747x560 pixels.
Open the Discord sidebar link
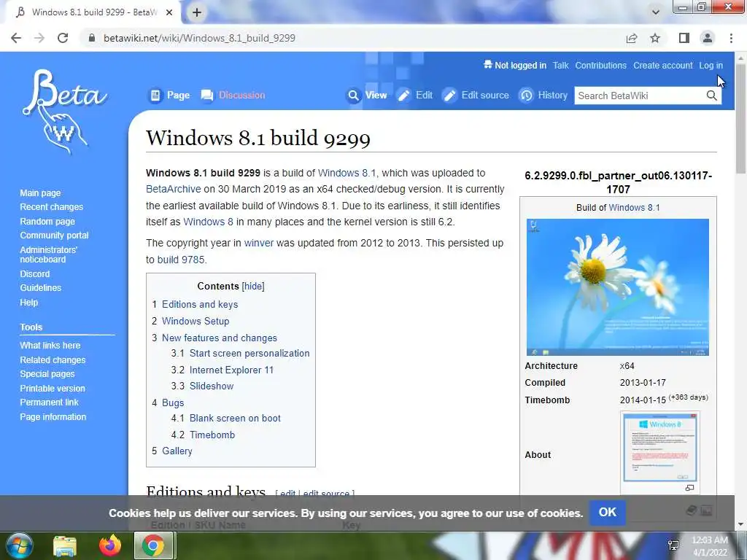click(x=35, y=274)
